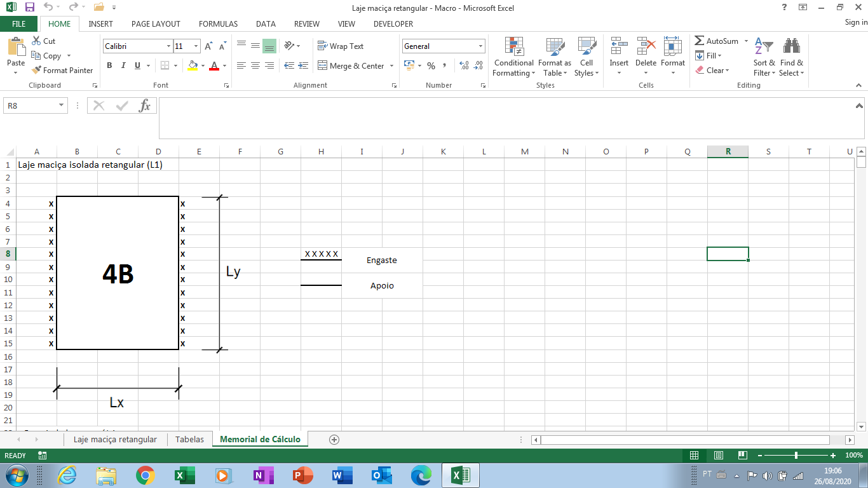Open the fill color dropdown arrow
Image resolution: width=868 pixels, height=488 pixels.
coord(203,65)
